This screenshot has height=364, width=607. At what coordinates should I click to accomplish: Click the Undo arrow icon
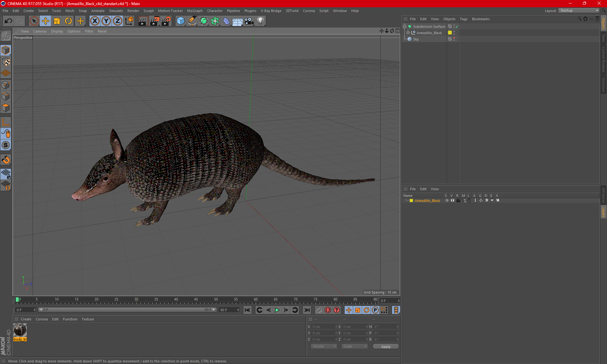9,21
